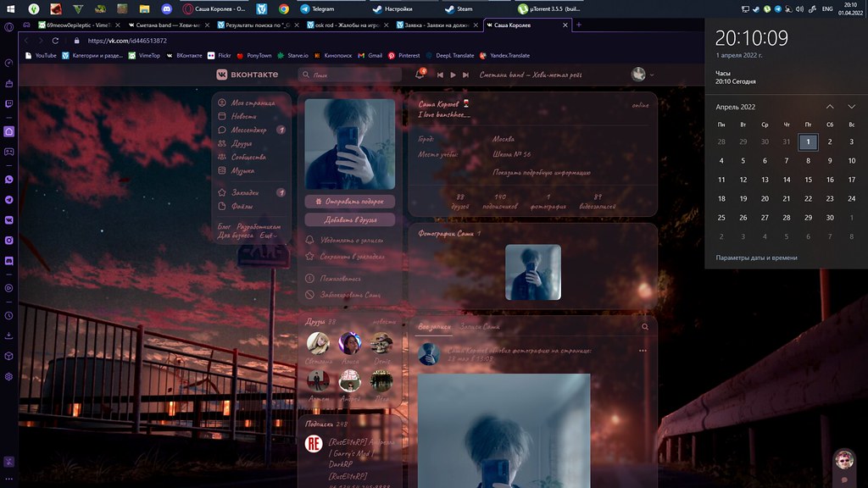This screenshot has height=488, width=868.
Task: Open the photo thumbnail in Фотографии Саши
Action: tap(532, 272)
